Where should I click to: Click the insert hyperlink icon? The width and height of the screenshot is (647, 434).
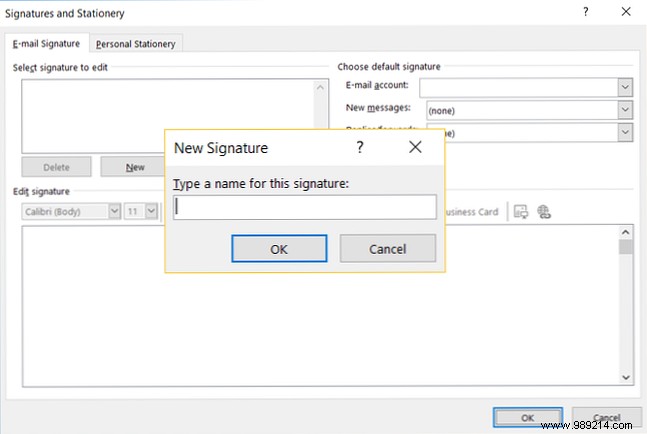click(x=544, y=212)
